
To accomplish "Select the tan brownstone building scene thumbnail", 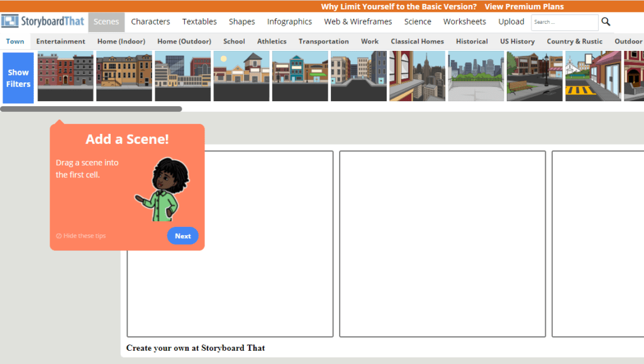I will [124, 76].
